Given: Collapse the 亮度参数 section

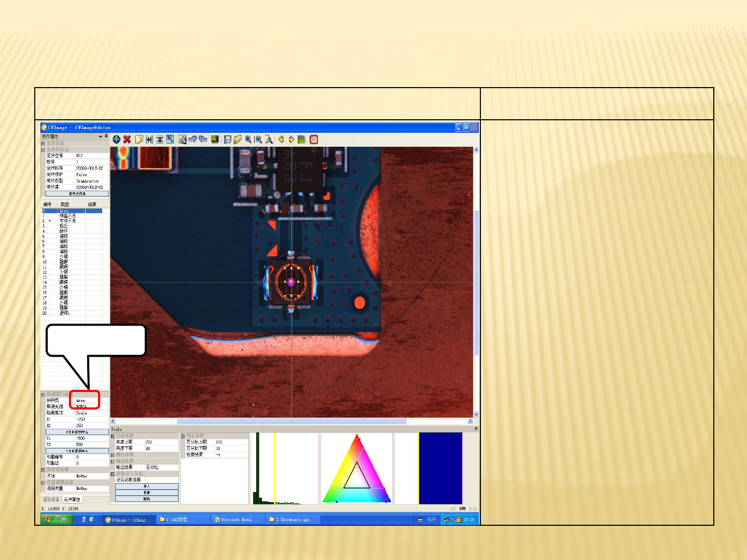Looking at the screenshot, I should tap(113, 436).
